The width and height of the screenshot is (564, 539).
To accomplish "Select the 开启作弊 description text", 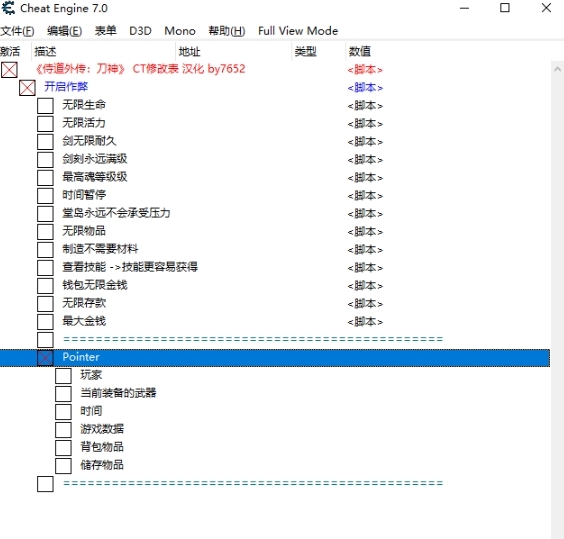I will click(x=66, y=87).
